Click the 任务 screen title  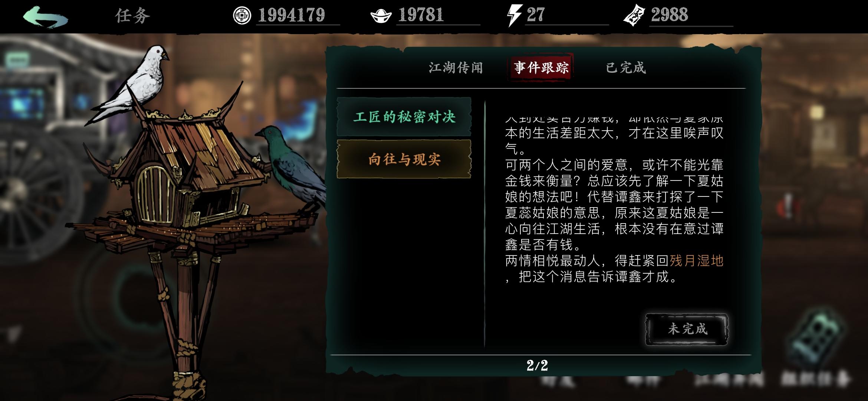[132, 16]
